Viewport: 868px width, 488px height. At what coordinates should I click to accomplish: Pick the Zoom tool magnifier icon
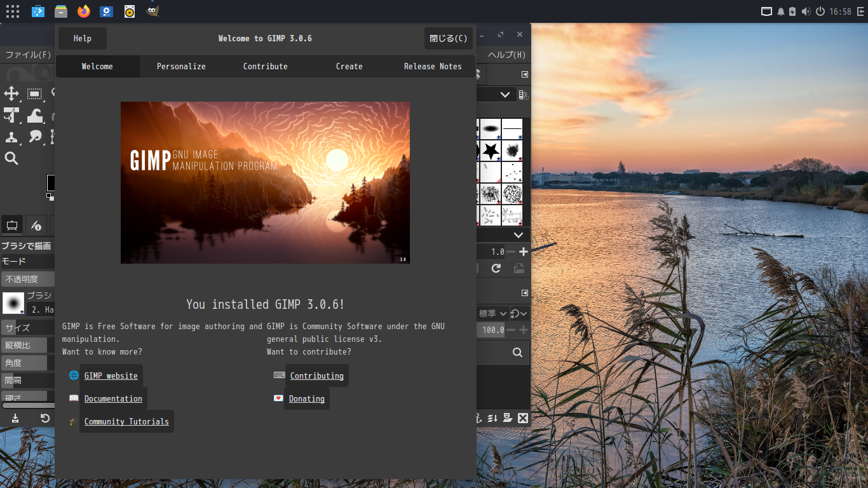click(x=11, y=158)
